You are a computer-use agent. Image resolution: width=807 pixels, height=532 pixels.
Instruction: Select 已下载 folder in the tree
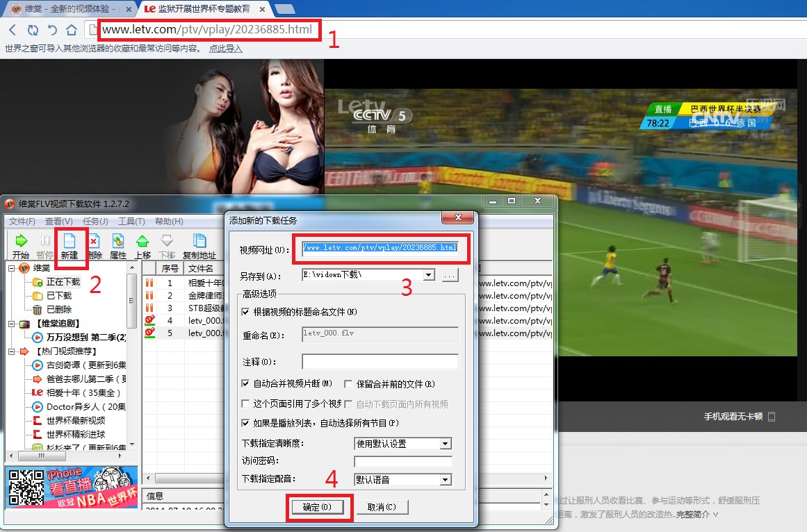tap(58, 296)
